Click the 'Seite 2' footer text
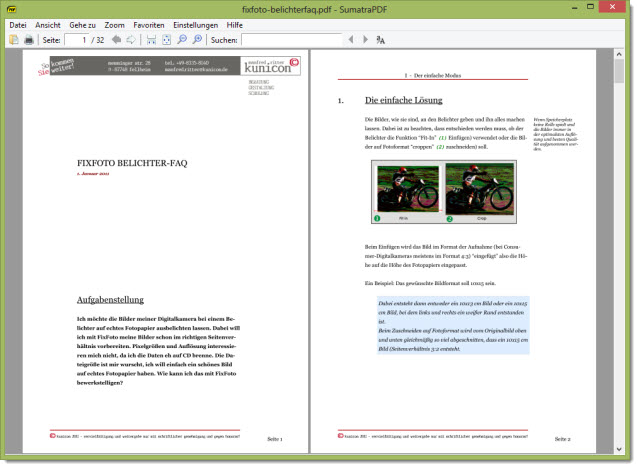The width and height of the screenshot is (638, 468). coord(563,439)
